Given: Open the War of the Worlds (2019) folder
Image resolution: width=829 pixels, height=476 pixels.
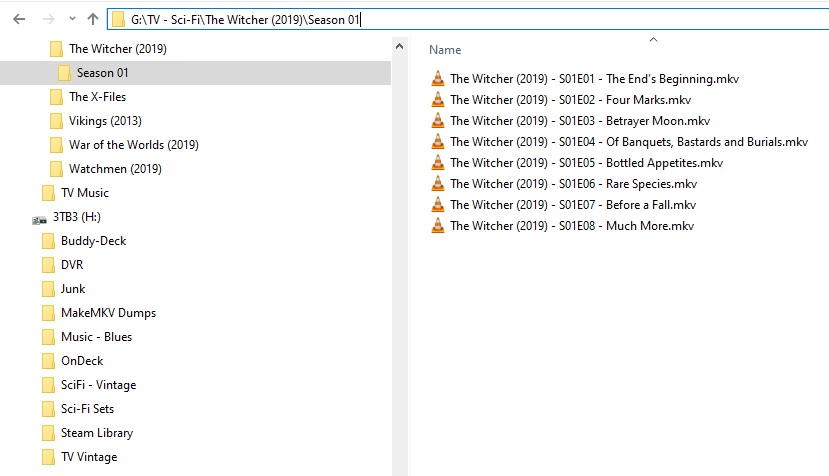Looking at the screenshot, I should coord(134,145).
